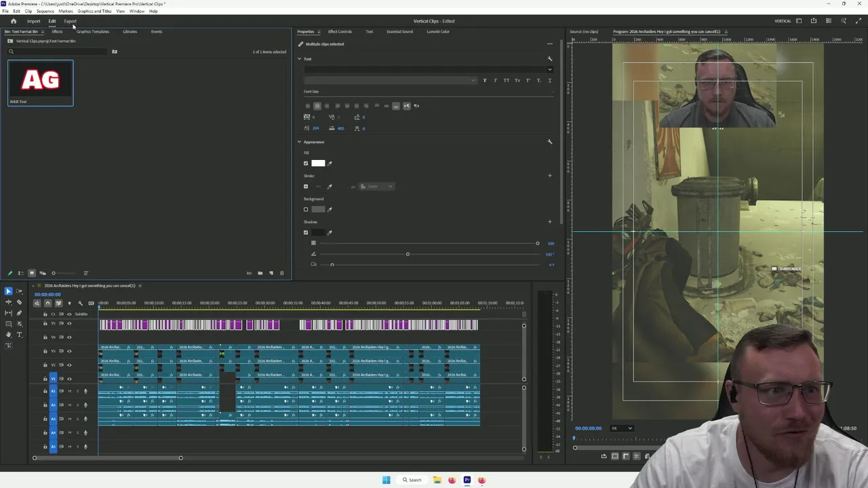
Task: Toggle V5 track output eye
Action: point(69,323)
